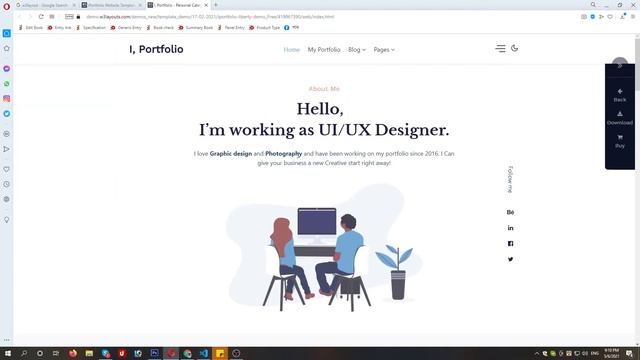The height and width of the screenshot is (360, 640).
Task: Click the page vertical scrollbar thumb
Action: pos(637,65)
